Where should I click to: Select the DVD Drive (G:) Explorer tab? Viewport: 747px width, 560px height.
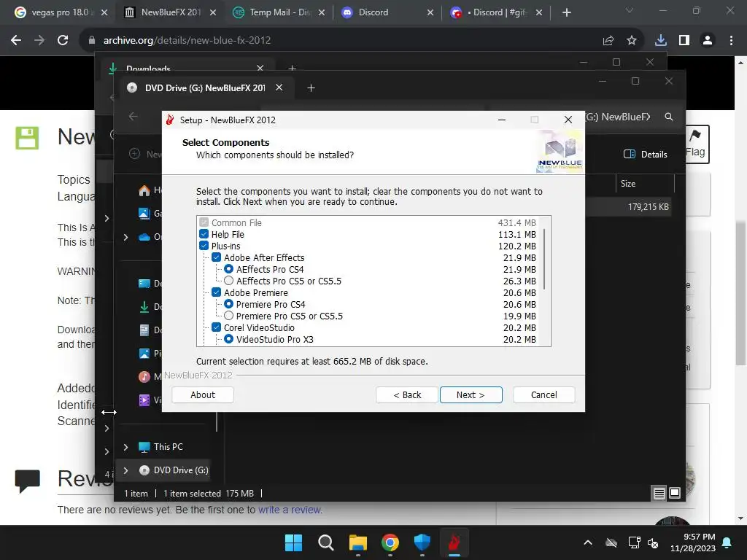pyautogui.click(x=205, y=88)
